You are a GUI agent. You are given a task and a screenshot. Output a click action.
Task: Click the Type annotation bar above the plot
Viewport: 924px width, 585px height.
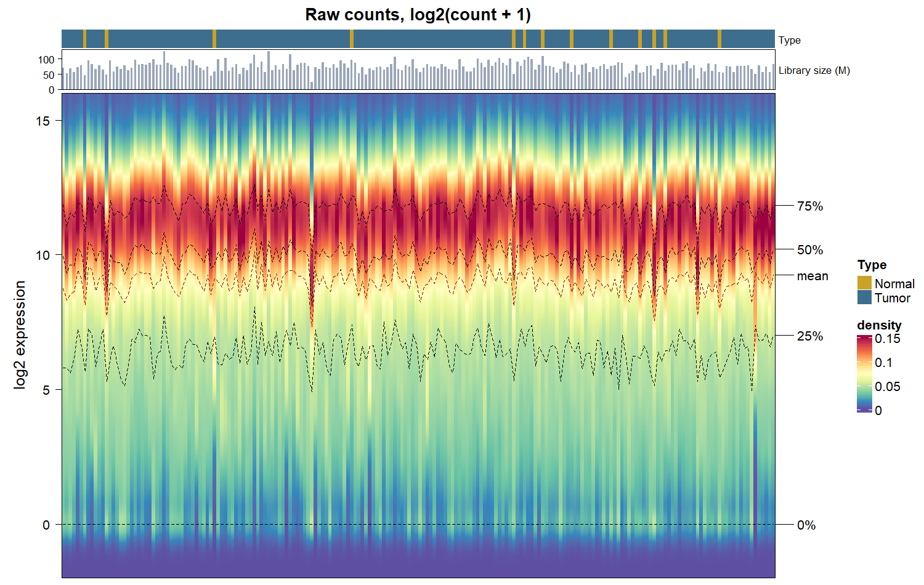pos(418,39)
